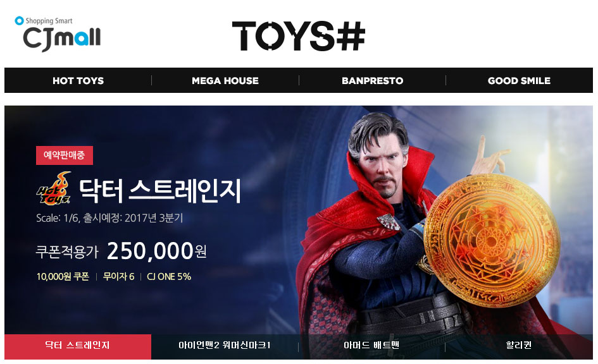This screenshot has height=364, width=598.
Task: Click the TOYS# title logo
Action: pyautogui.click(x=298, y=36)
